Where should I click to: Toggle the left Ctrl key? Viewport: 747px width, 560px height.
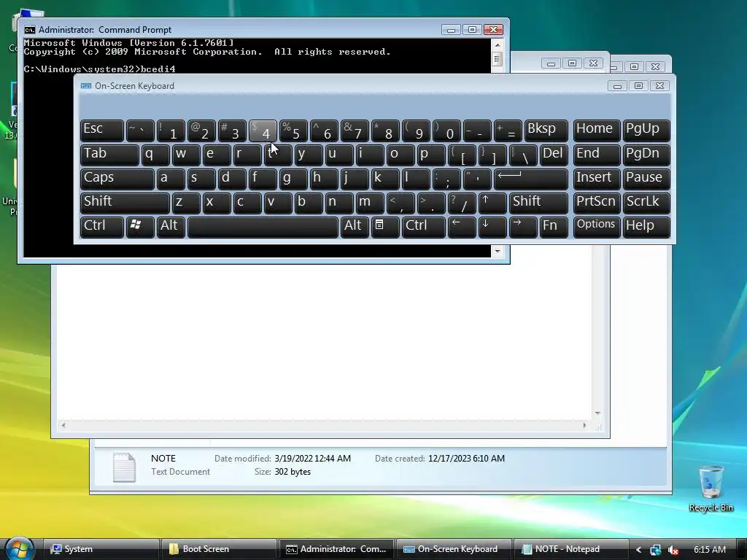click(102, 227)
